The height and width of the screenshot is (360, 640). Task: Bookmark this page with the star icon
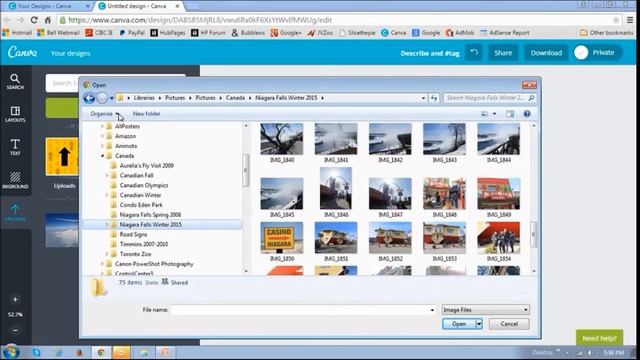616,20
